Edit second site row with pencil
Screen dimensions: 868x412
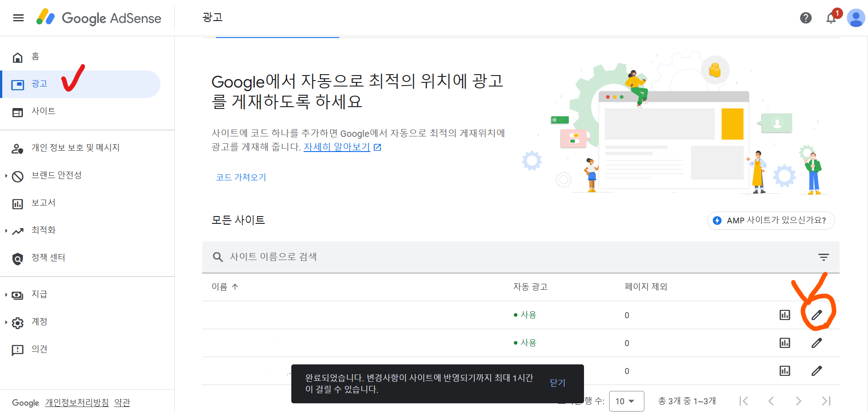point(817,343)
